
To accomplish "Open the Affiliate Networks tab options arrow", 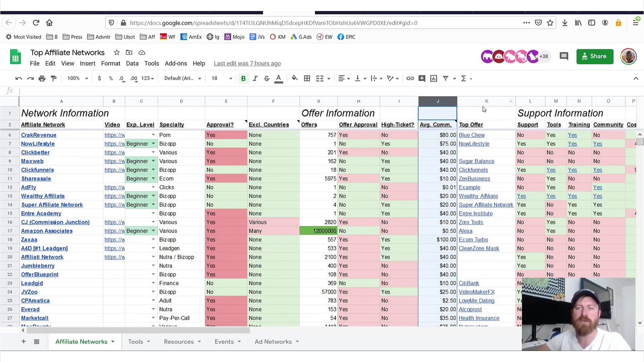I will [x=113, y=342].
